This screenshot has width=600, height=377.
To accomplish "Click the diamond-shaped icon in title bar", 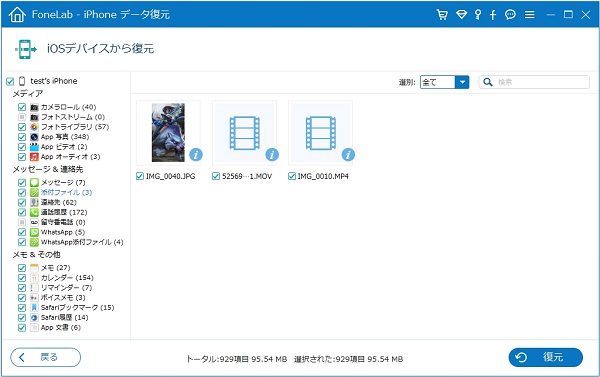I will point(461,15).
